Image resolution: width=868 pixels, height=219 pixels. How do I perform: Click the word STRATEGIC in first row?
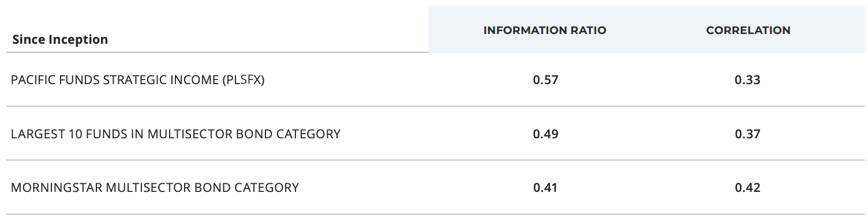[134, 80]
